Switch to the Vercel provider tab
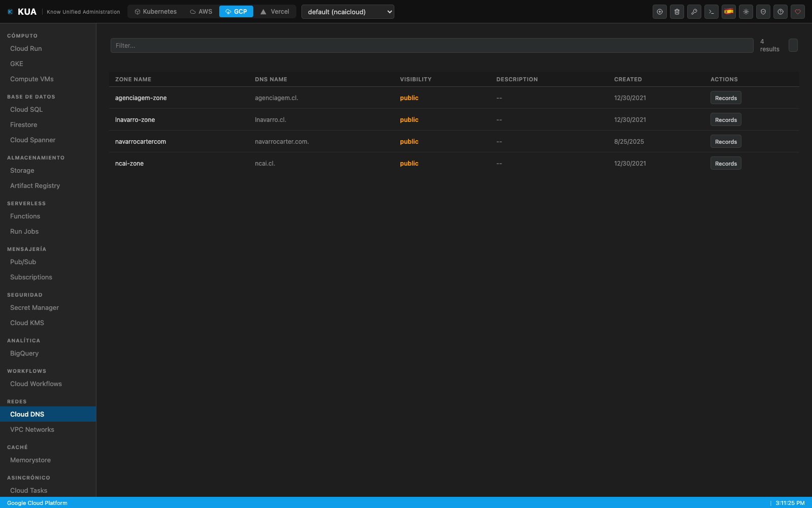The height and width of the screenshot is (508, 812). pyautogui.click(x=275, y=12)
